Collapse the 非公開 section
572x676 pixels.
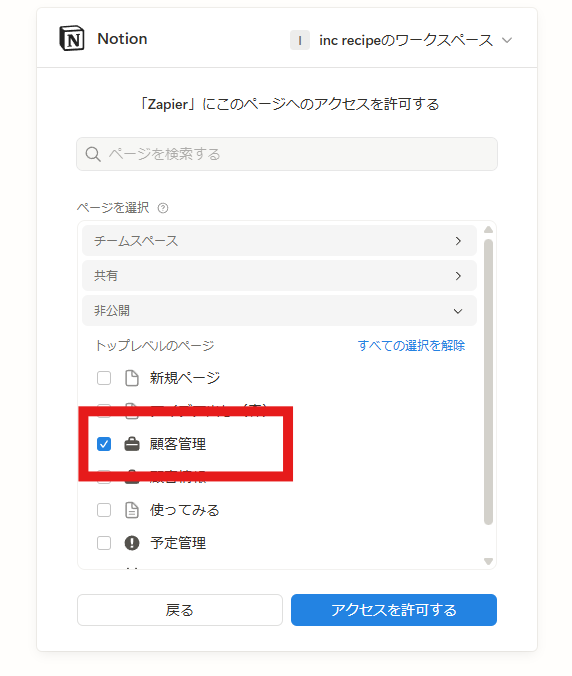click(279, 310)
